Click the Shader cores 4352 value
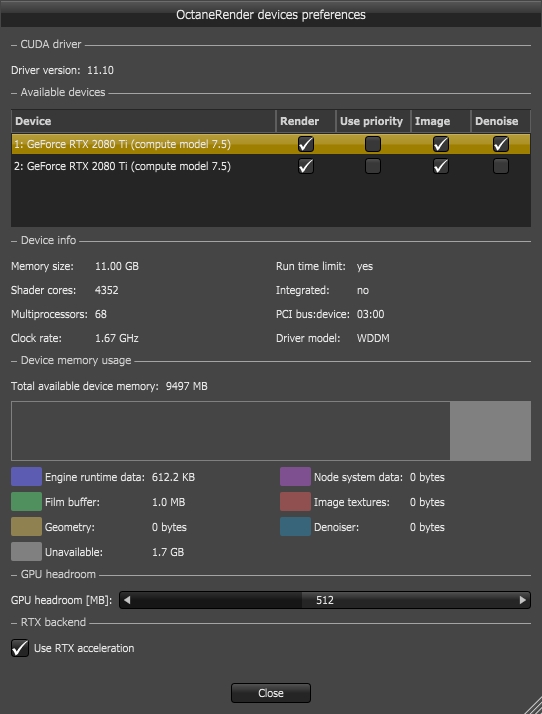 (x=107, y=290)
